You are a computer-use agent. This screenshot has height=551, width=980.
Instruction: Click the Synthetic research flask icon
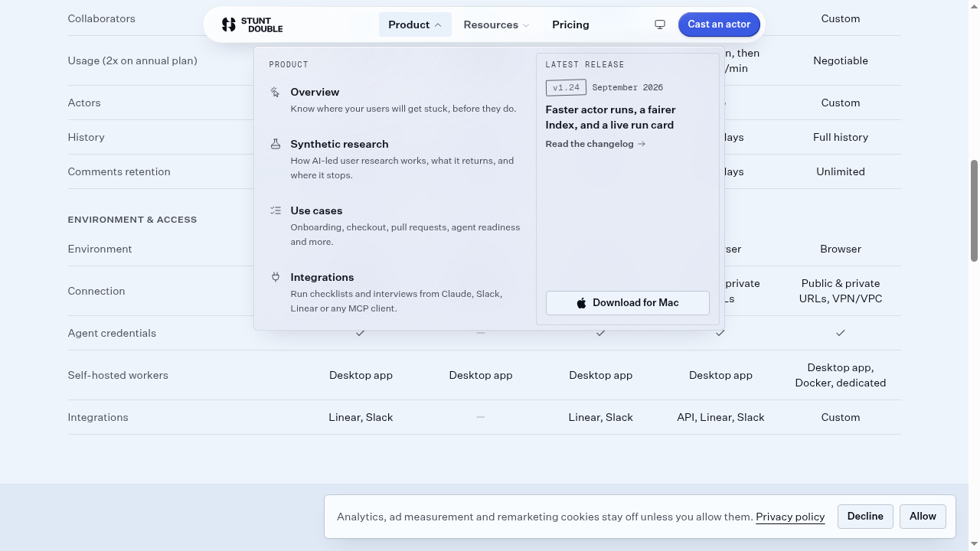[276, 144]
